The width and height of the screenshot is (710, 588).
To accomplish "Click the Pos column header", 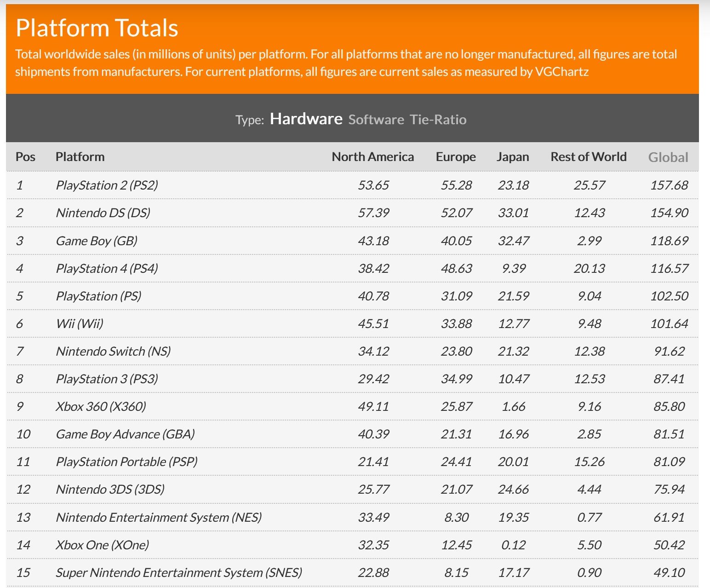I will [25, 157].
